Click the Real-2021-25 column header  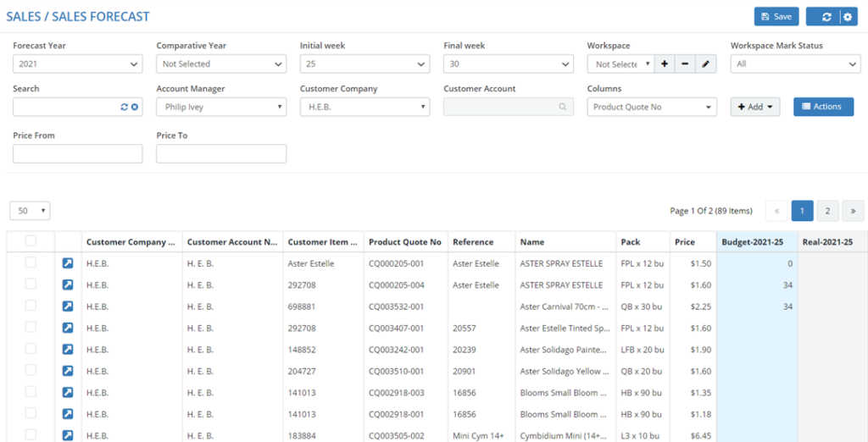(x=832, y=241)
